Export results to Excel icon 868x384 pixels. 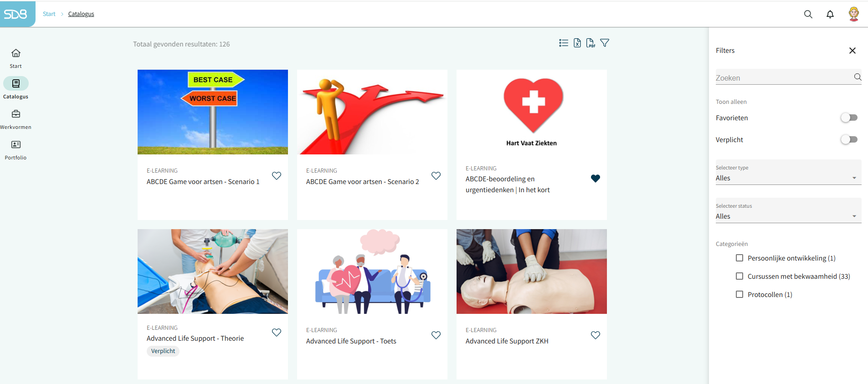(x=577, y=43)
